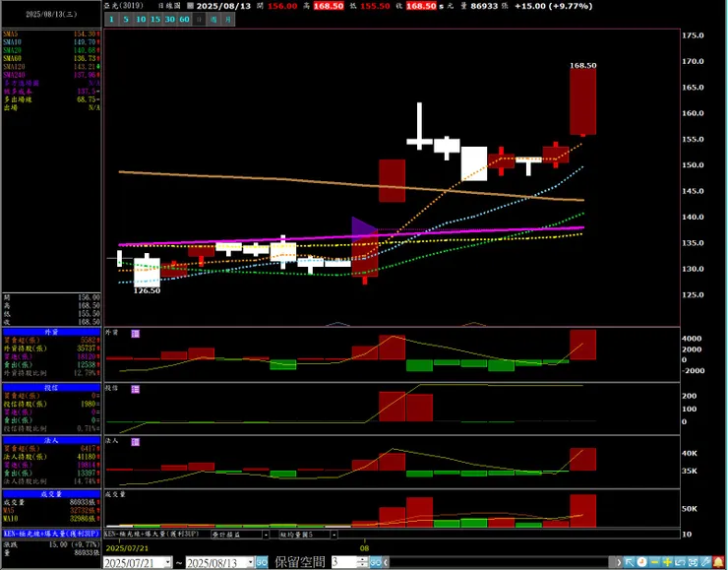Click the purple triangle signal marker
Image resolution: width=728 pixels, height=570 pixels.
pos(364,228)
